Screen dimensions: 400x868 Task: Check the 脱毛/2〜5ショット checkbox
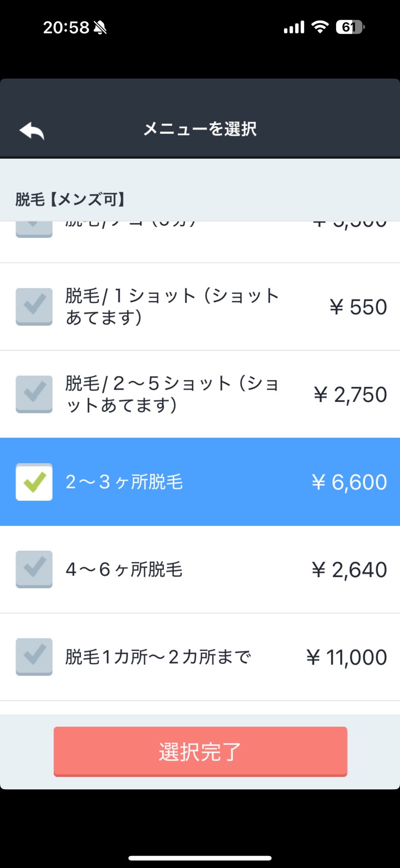click(34, 394)
